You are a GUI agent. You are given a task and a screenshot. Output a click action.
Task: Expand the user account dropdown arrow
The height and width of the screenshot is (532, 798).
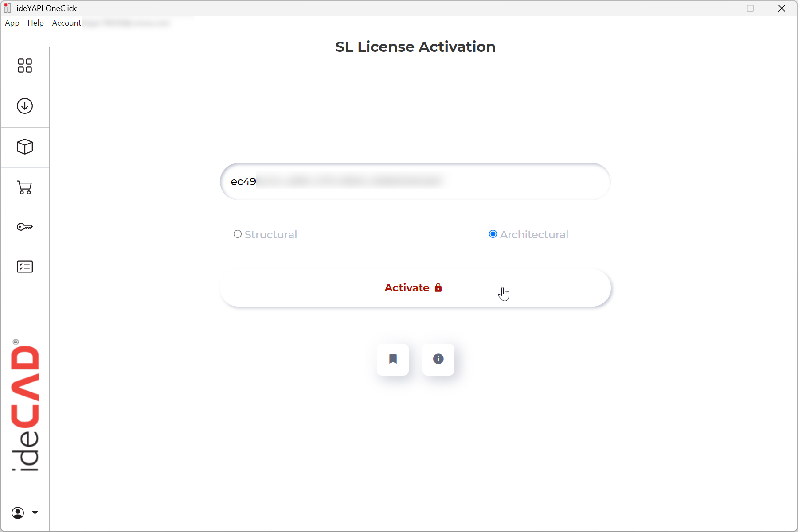[35, 513]
